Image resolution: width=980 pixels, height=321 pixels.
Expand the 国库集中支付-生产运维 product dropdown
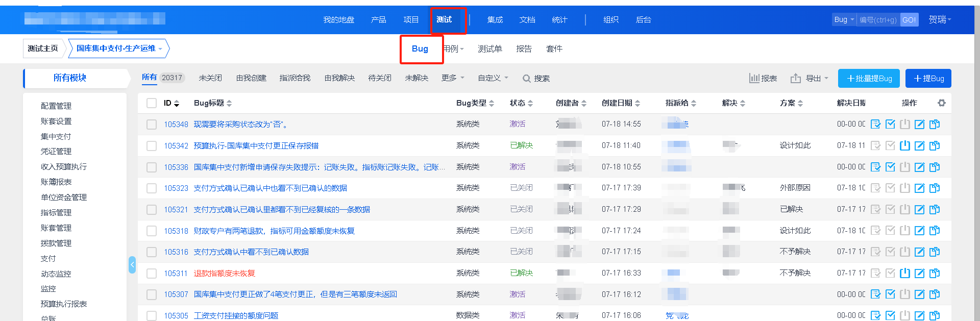(x=119, y=48)
